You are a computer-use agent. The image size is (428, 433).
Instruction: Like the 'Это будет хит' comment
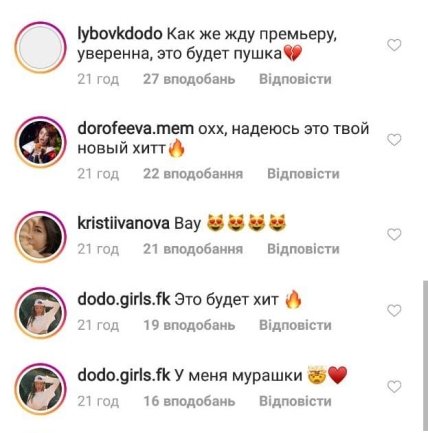pyautogui.click(x=394, y=311)
